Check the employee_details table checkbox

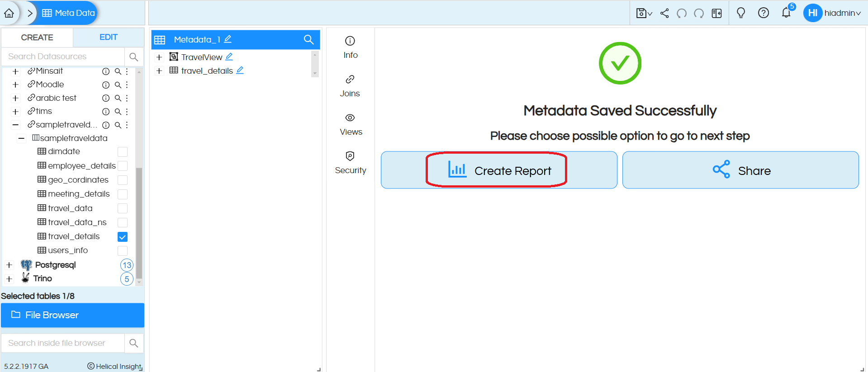(x=123, y=166)
